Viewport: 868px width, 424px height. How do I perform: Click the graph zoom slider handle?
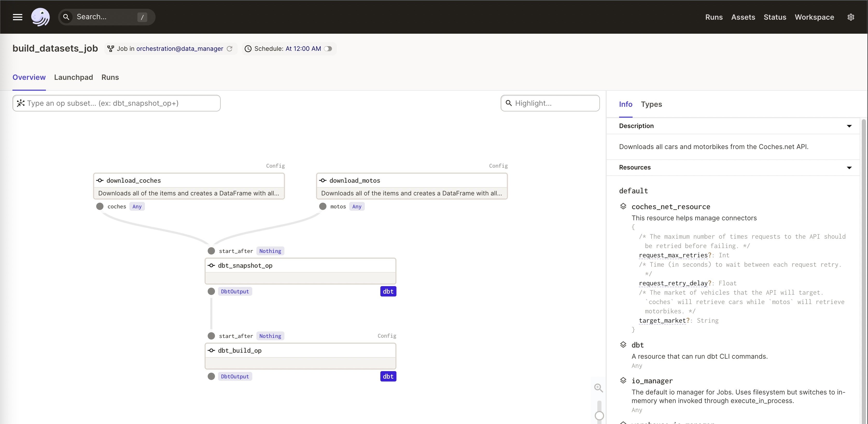click(599, 416)
